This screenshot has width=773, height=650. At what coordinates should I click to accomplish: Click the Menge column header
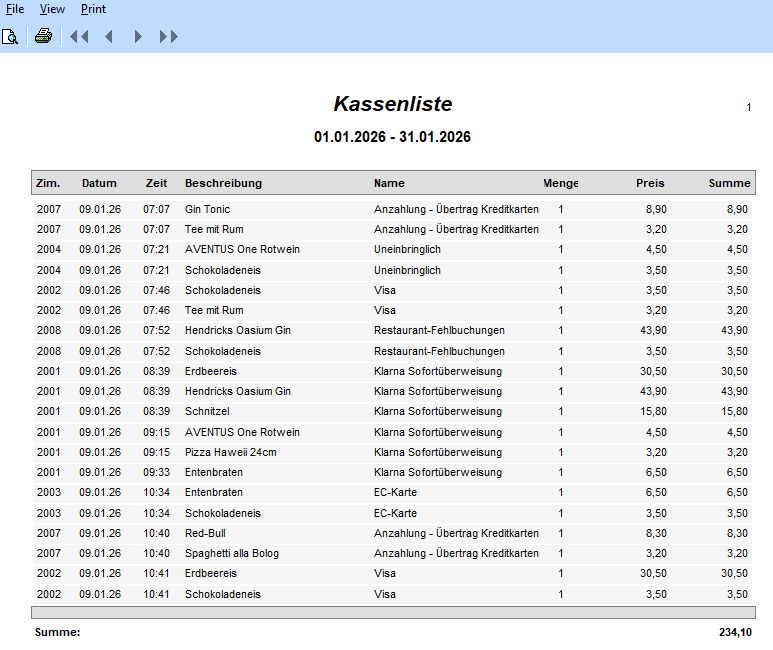pos(560,183)
